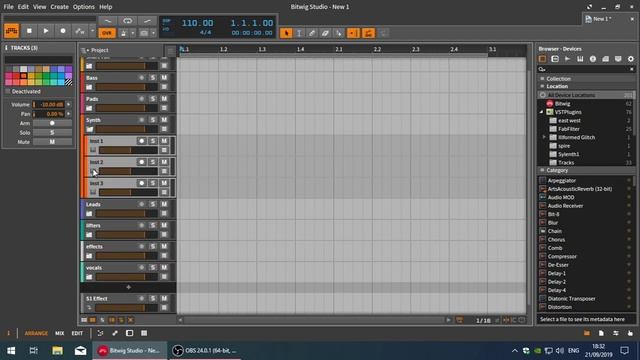This screenshot has width=640, height=360.
Task: Mute the Inst 2 track
Action: 164,162
